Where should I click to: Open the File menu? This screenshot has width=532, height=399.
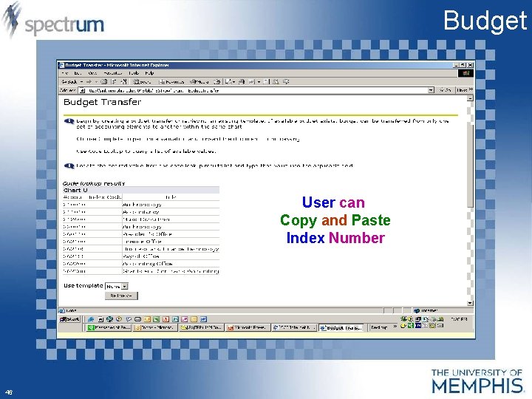pos(65,73)
